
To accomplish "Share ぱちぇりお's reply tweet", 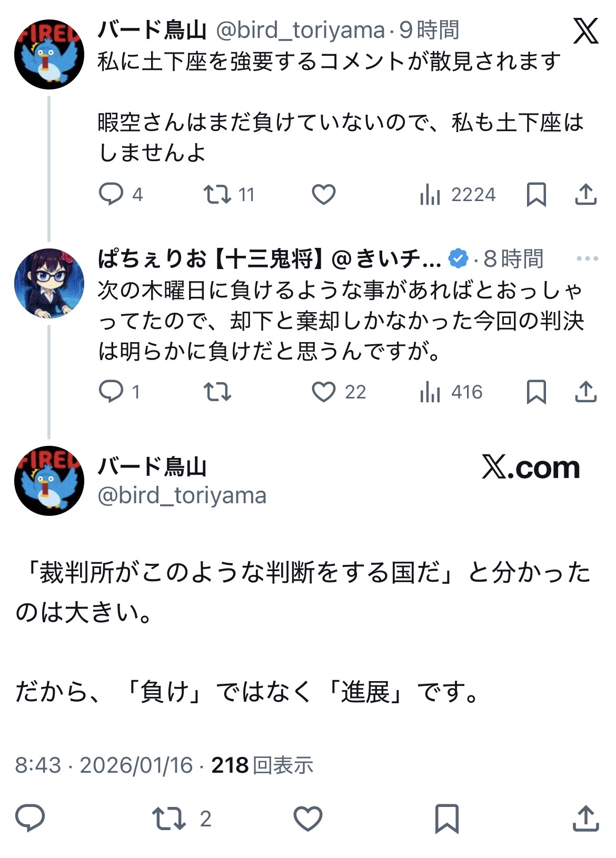I will (x=585, y=392).
